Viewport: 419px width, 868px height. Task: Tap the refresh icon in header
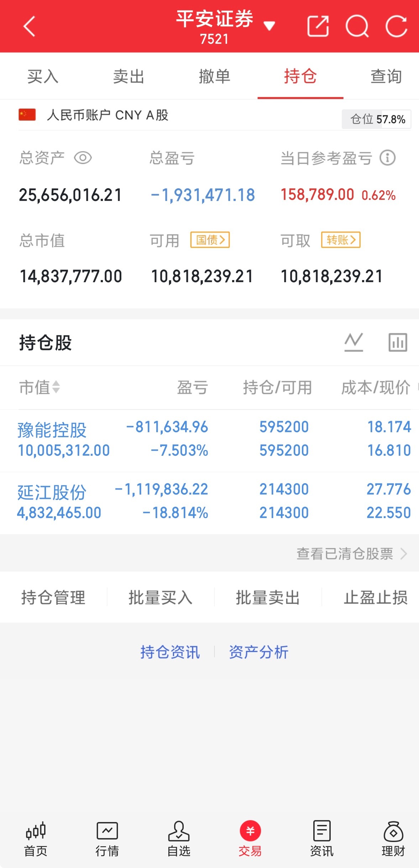[396, 26]
